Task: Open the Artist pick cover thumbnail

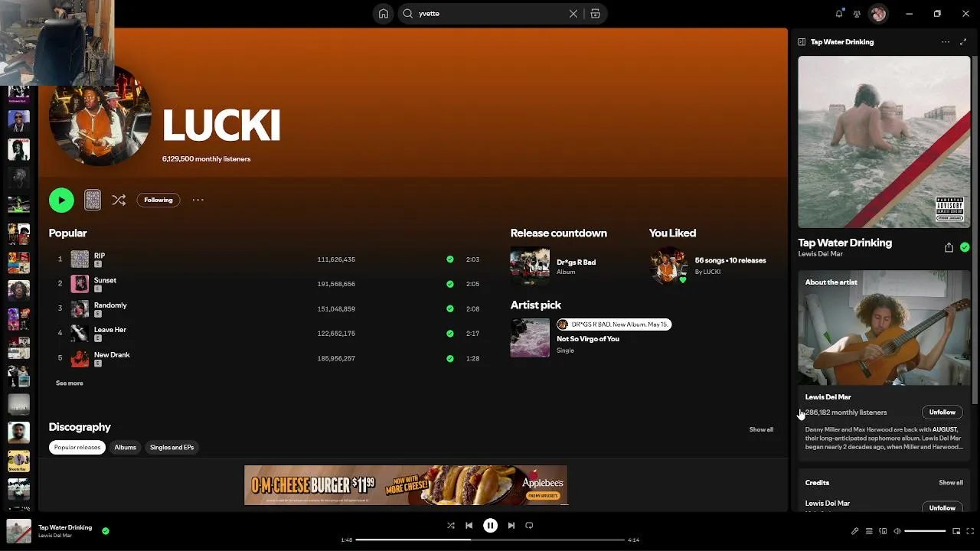Action: [x=530, y=337]
